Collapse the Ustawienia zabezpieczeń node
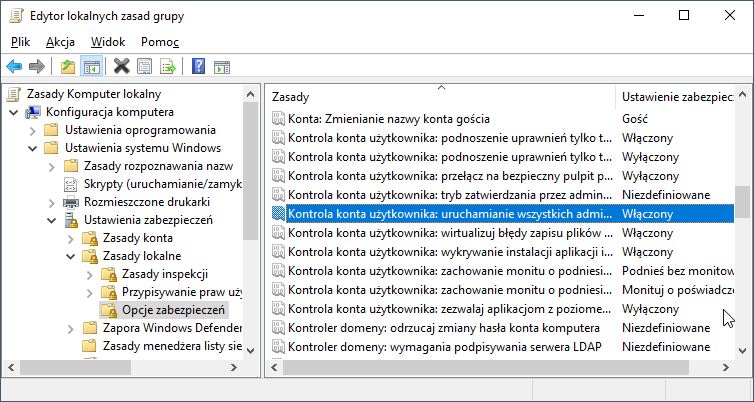 click(52, 221)
